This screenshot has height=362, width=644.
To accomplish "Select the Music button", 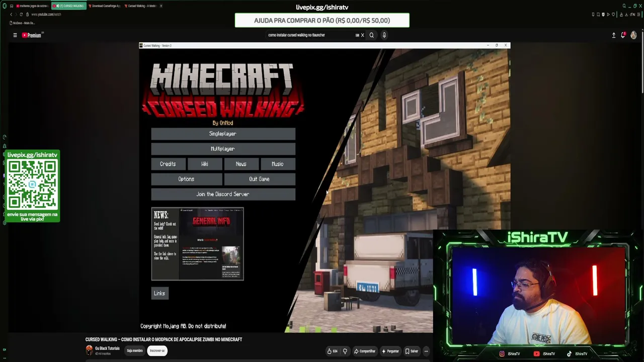I will tap(278, 164).
